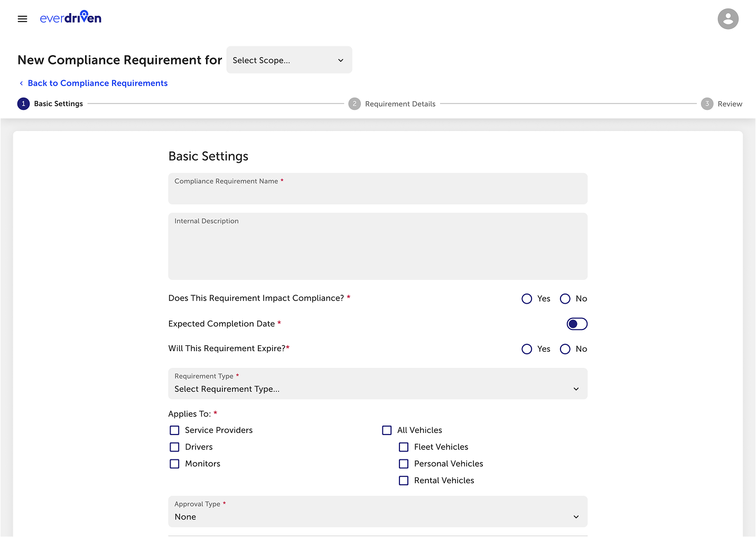This screenshot has height=537, width=756.
Task: Open the Select Scope dropdown
Action: tap(289, 60)
